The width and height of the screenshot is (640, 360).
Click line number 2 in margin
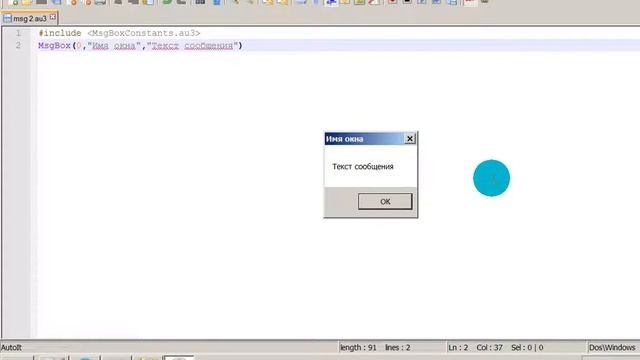(18, 45)
